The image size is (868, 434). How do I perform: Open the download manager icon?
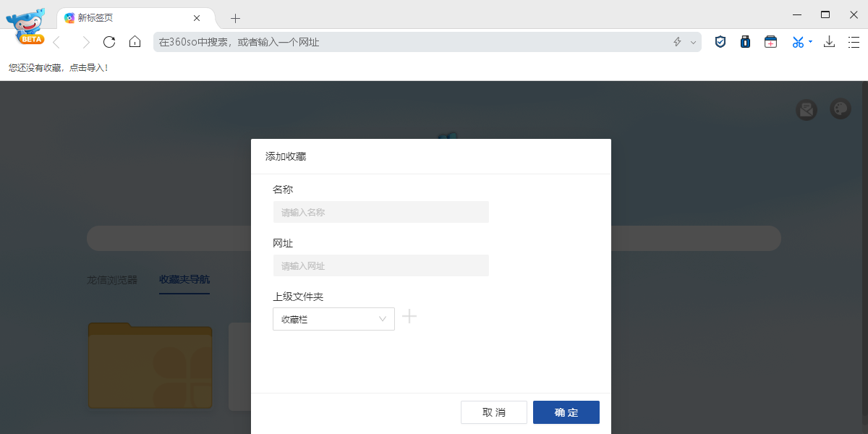(829, 42)
